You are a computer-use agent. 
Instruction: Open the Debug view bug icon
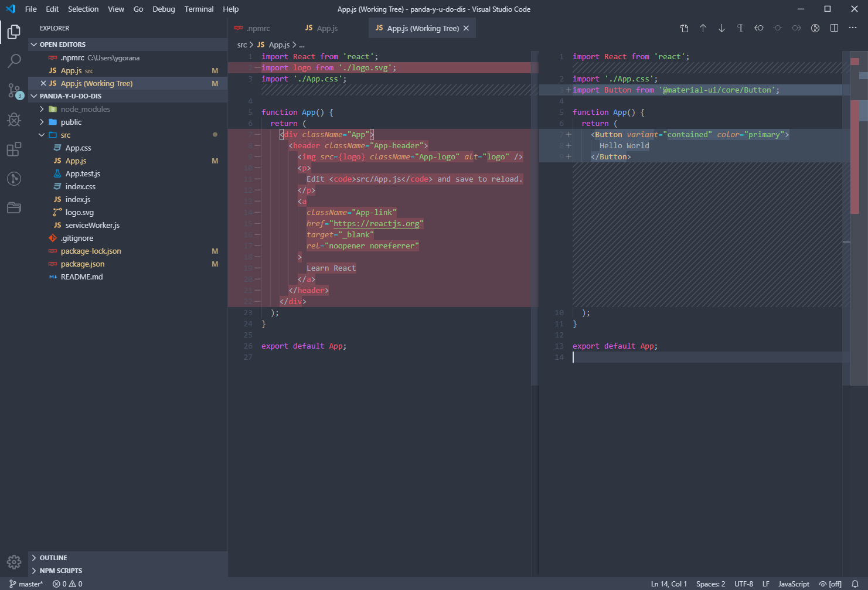(14, 120)
